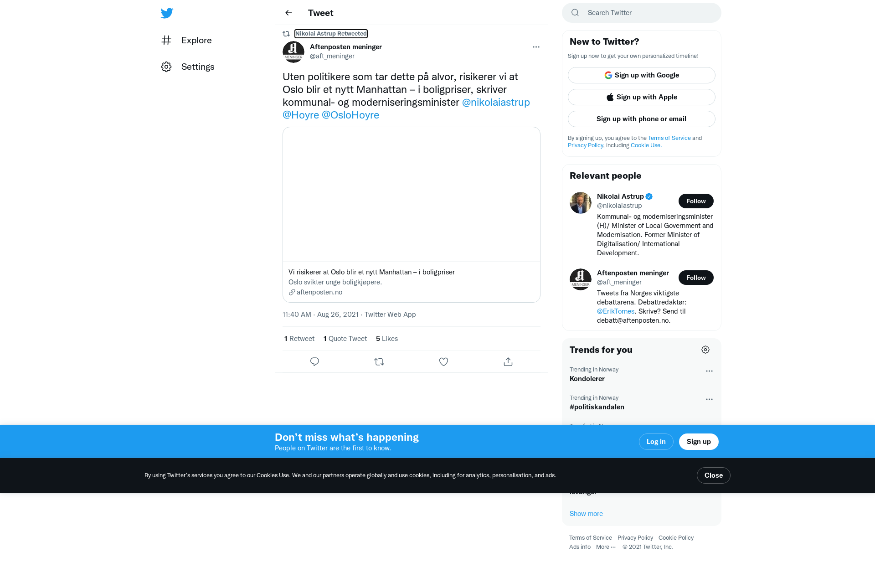Close the cookies notice banner
This screenshot has width=875, height=588.
[713, 475]
